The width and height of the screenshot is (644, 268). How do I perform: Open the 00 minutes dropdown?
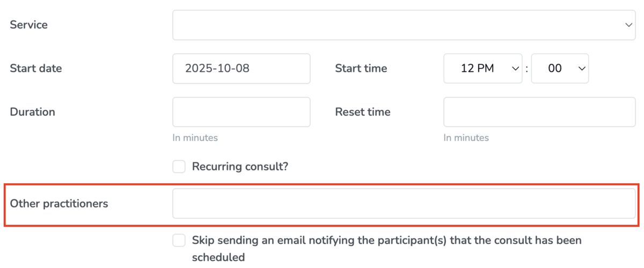pyautogui.click(x=560, y=69)
